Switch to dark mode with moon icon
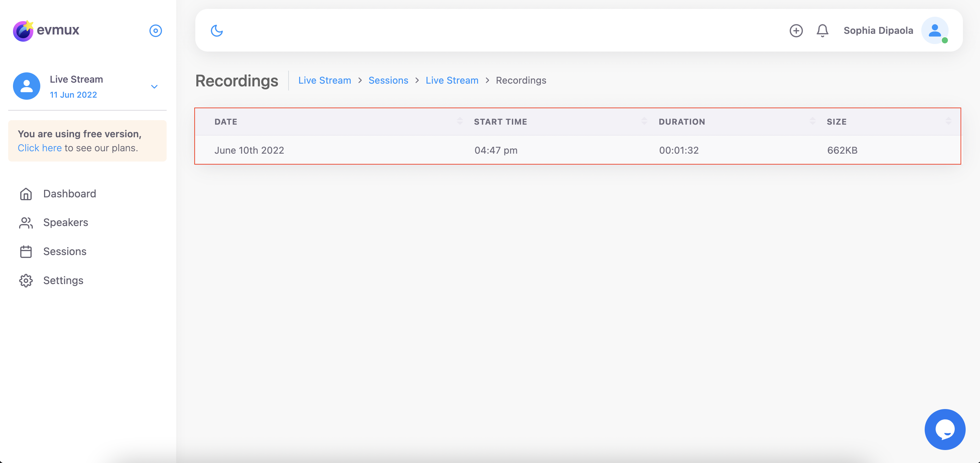This screenshot has height=463, width=980. [217, 30]
